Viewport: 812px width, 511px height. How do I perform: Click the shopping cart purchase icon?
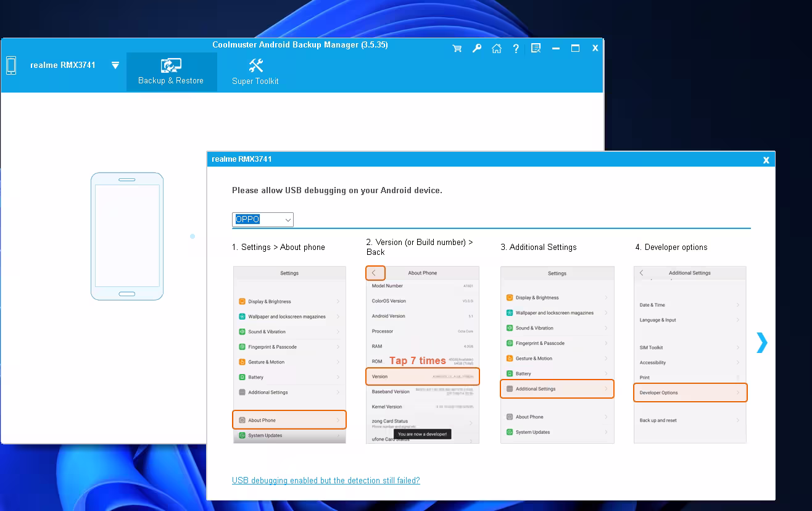click(x=457, y=48)
